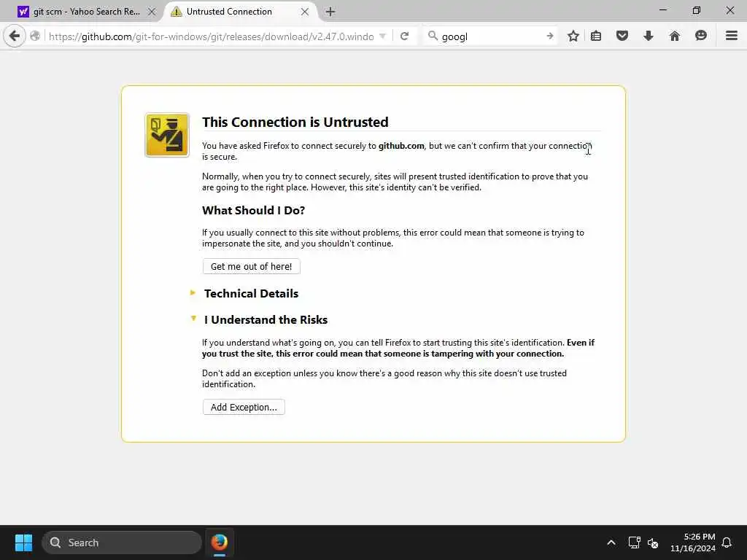
Task: Click the muted volume tray icon
Action: point(653,542)
